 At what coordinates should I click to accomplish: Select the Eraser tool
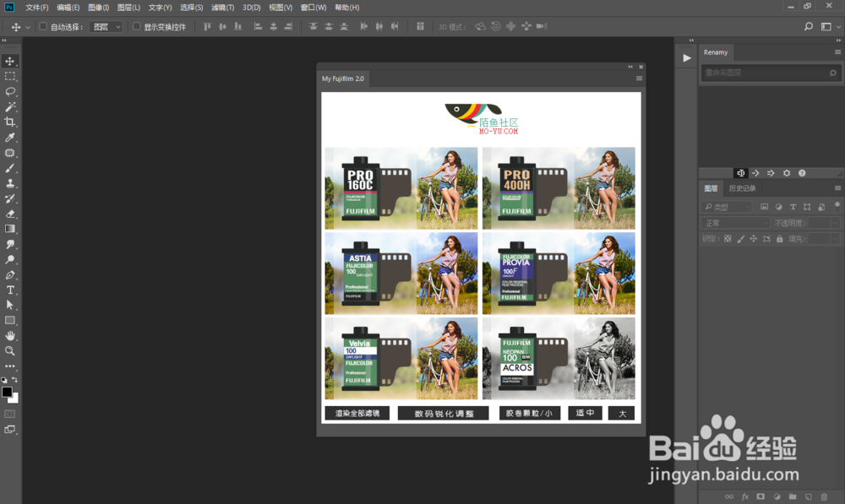[9, 214]
